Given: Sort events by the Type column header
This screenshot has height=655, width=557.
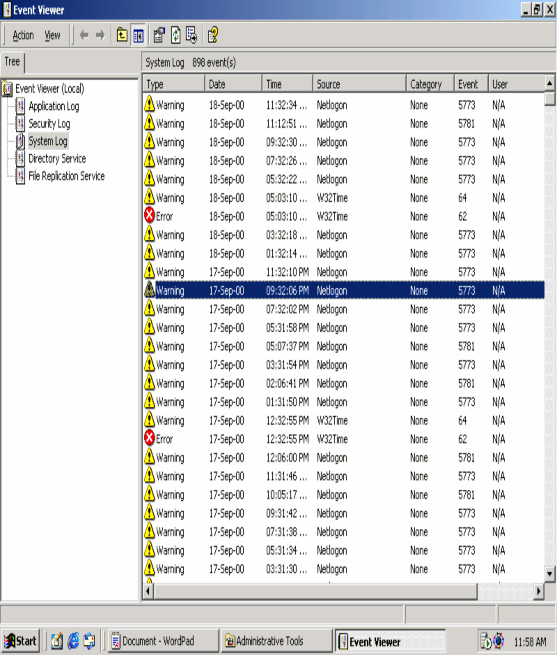Looking at the screenshot, I should 174,84.
